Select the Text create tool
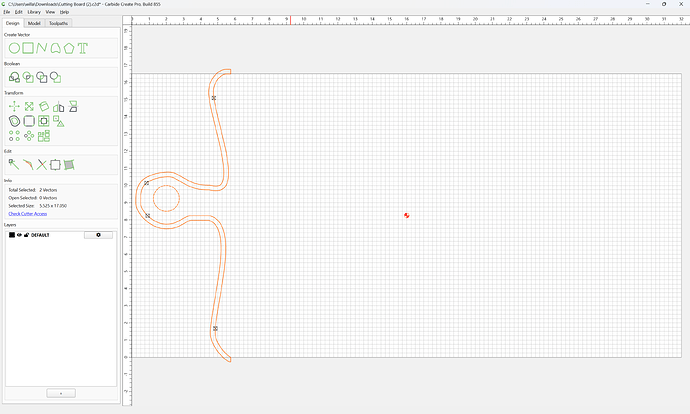 83,48
